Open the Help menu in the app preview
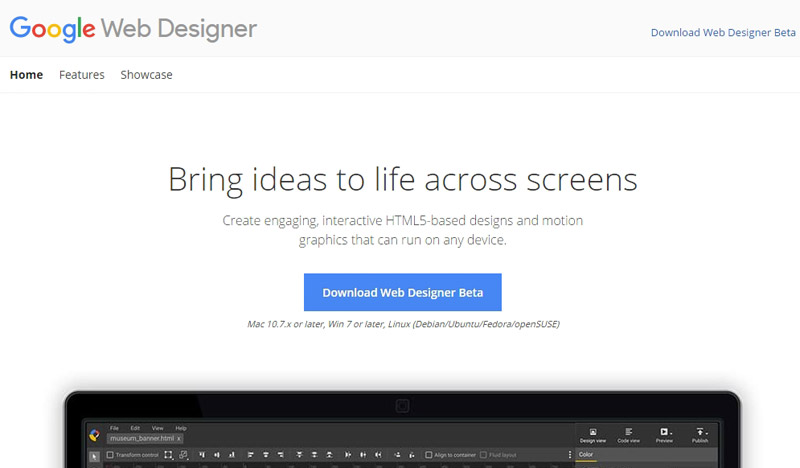 [181, 428]
